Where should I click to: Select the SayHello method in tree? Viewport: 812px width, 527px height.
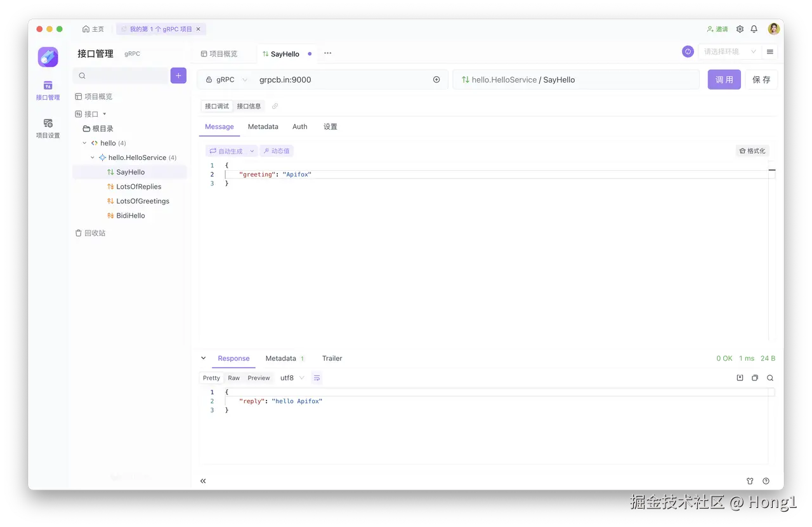tap(129, 172)
